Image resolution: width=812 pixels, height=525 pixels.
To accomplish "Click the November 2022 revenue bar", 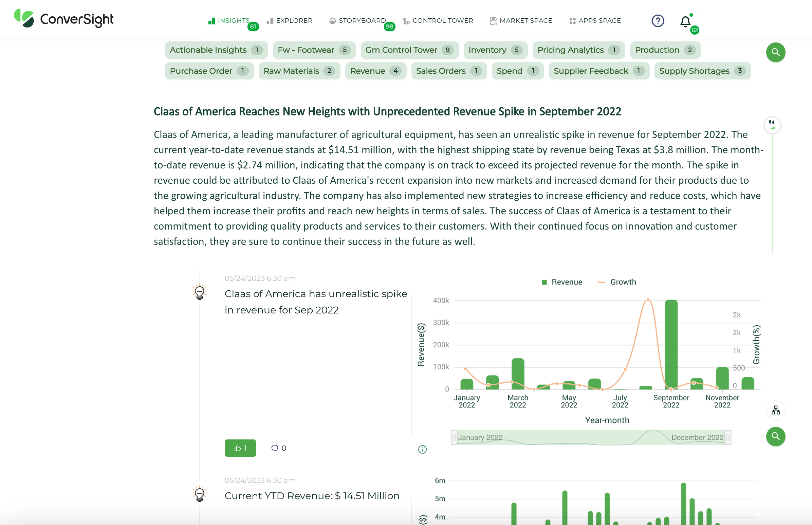I will point(722,378).
